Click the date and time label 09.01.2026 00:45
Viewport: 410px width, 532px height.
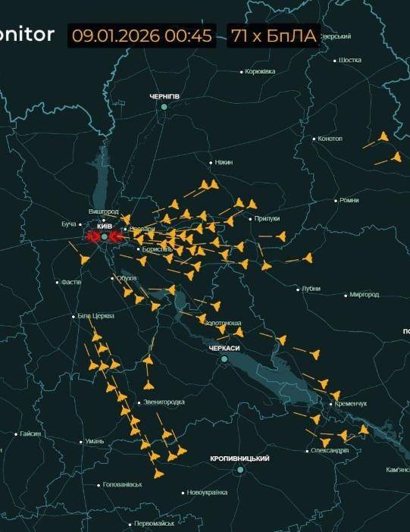142,36
